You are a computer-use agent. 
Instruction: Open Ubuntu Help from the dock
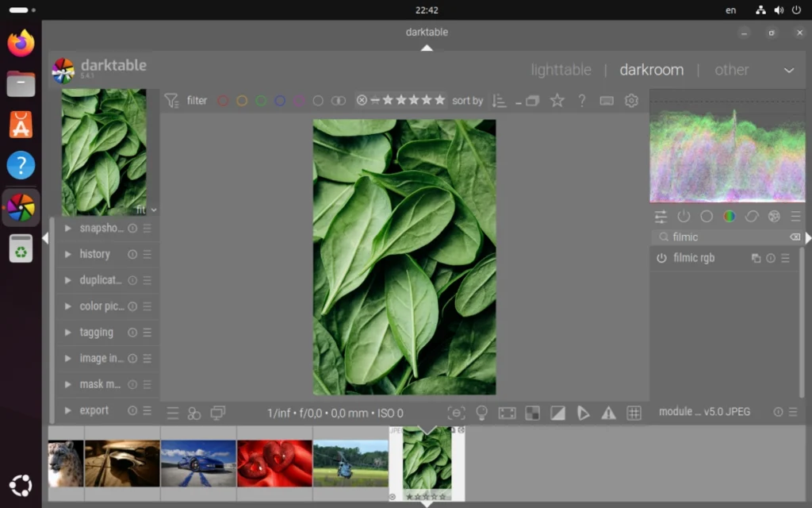pos(21,165)
